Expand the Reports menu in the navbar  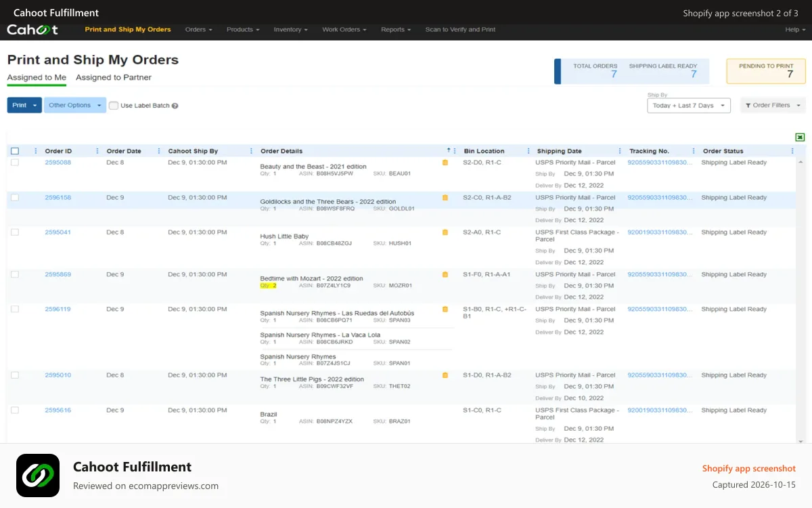pos(396,30)
